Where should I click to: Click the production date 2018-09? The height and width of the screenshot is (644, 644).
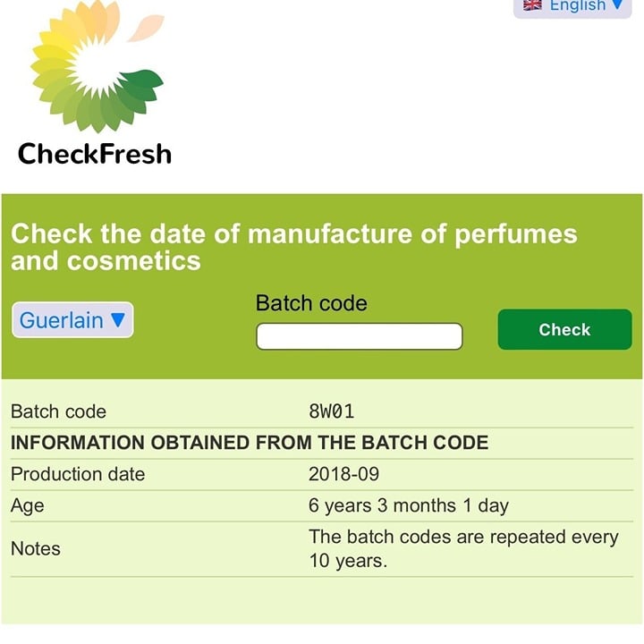(343, 474)
